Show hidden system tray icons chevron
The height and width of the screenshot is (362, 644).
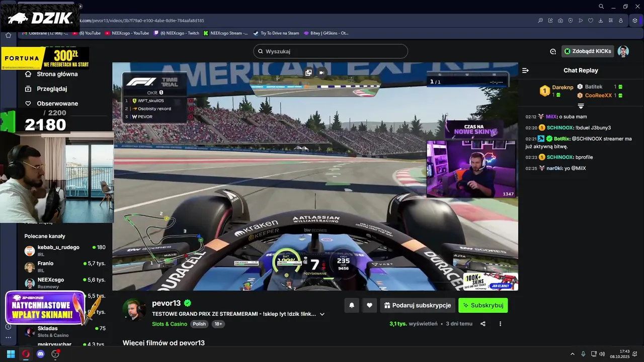pos(572,354)
